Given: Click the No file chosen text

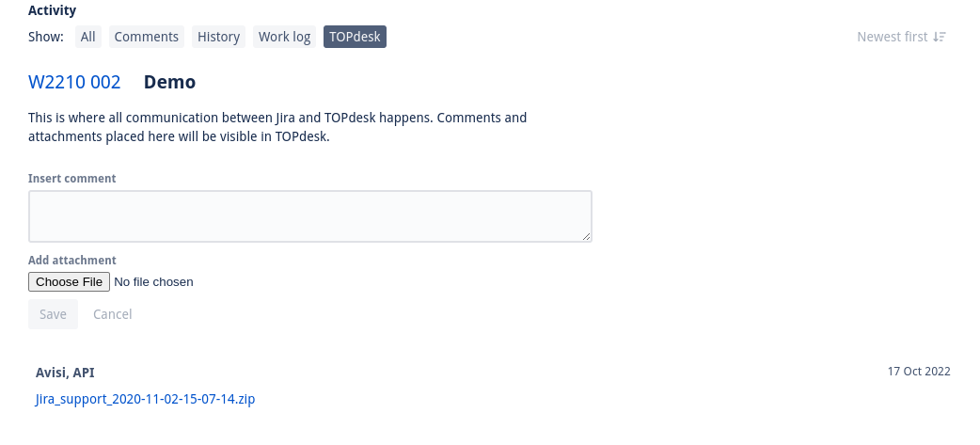Looking at the screenshot, I should click(153, 281).
